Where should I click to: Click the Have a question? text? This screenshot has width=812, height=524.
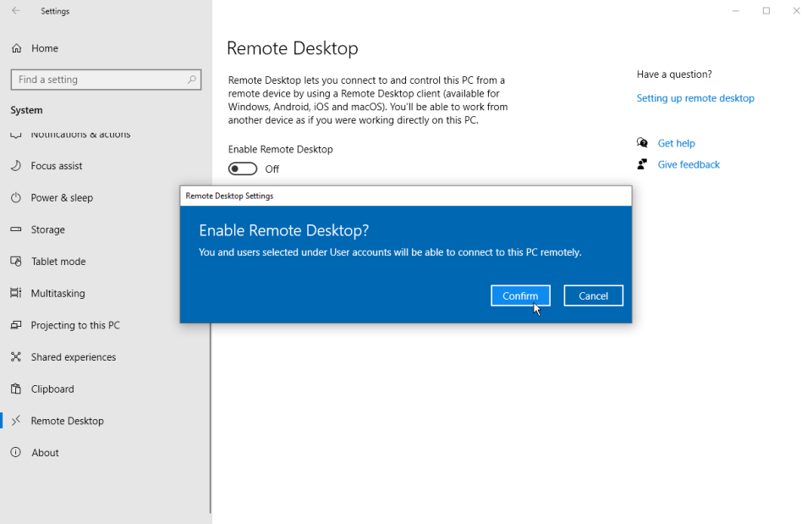(x=674, y=74)
